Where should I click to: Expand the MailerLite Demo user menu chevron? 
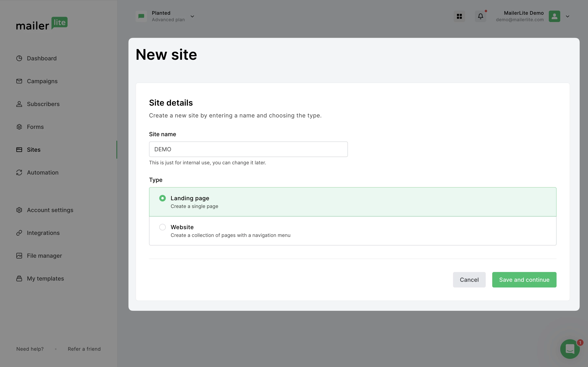pyautogui.click(x=568, y=17)
